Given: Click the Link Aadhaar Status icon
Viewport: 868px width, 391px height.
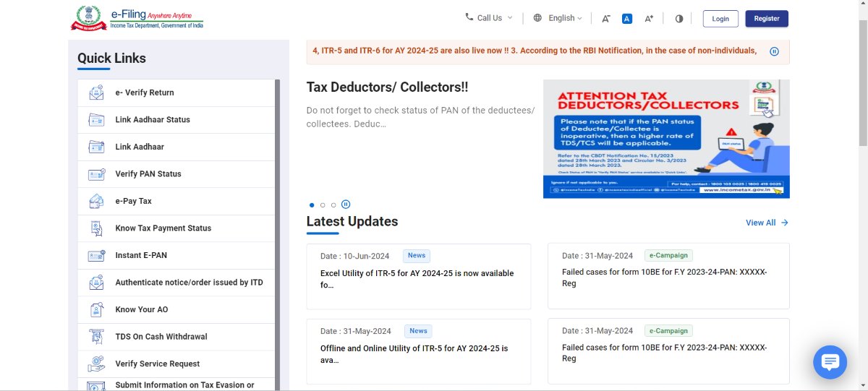Looking at the screenshot, I should [96, 120].
